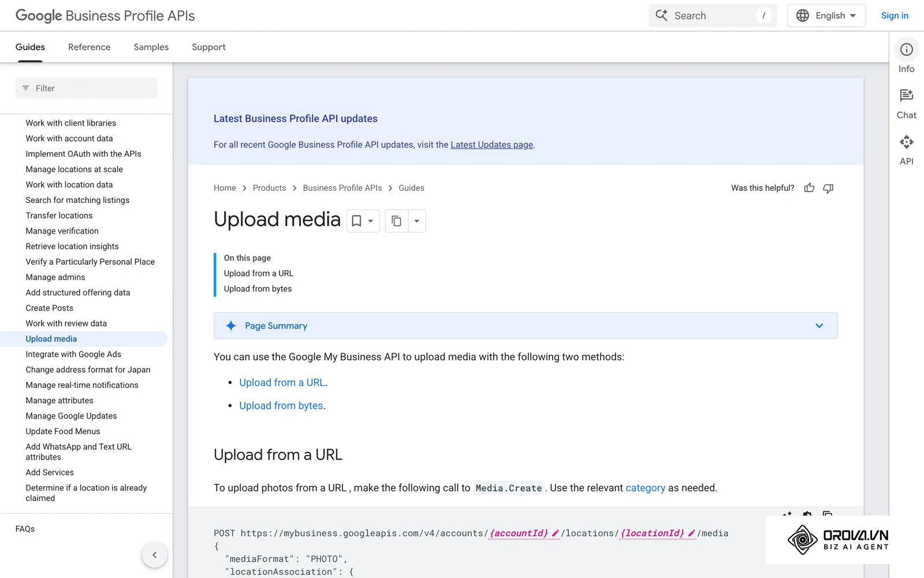Open Work with review data sidebar item
Screen dimensions: 924x578
tap(66, 324)
